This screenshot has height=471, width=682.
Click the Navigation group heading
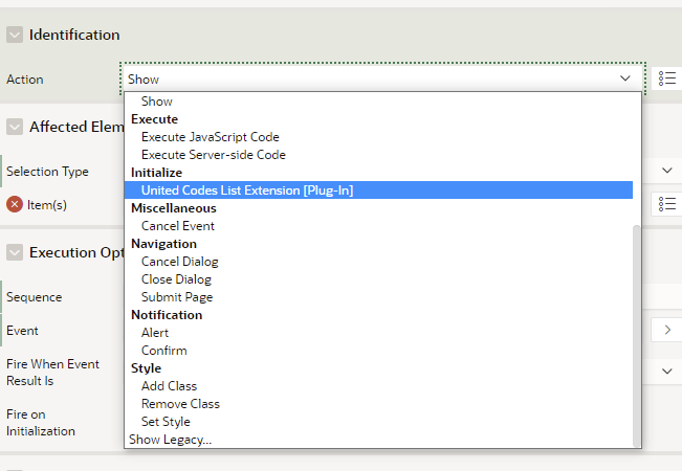tap(164, 244)
